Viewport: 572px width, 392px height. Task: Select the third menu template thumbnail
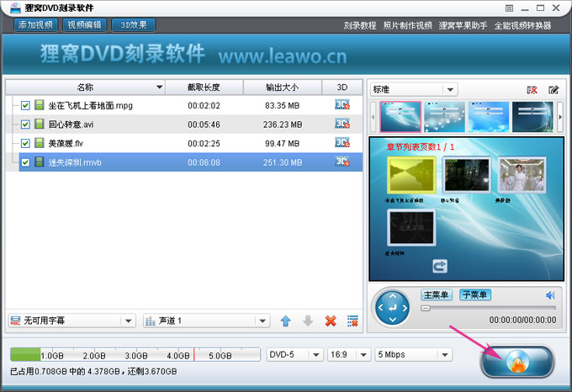[x=489, y=117]
